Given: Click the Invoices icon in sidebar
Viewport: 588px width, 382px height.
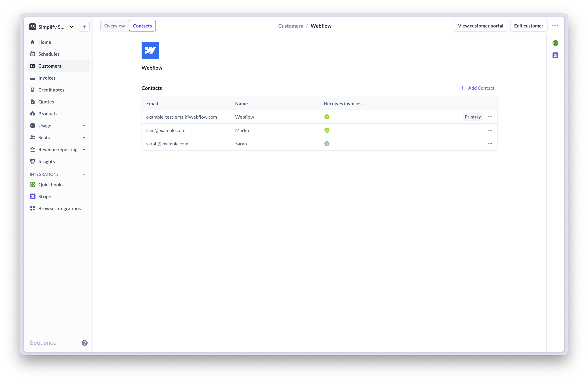Looking at the screenshot, I should click(33, 78).
